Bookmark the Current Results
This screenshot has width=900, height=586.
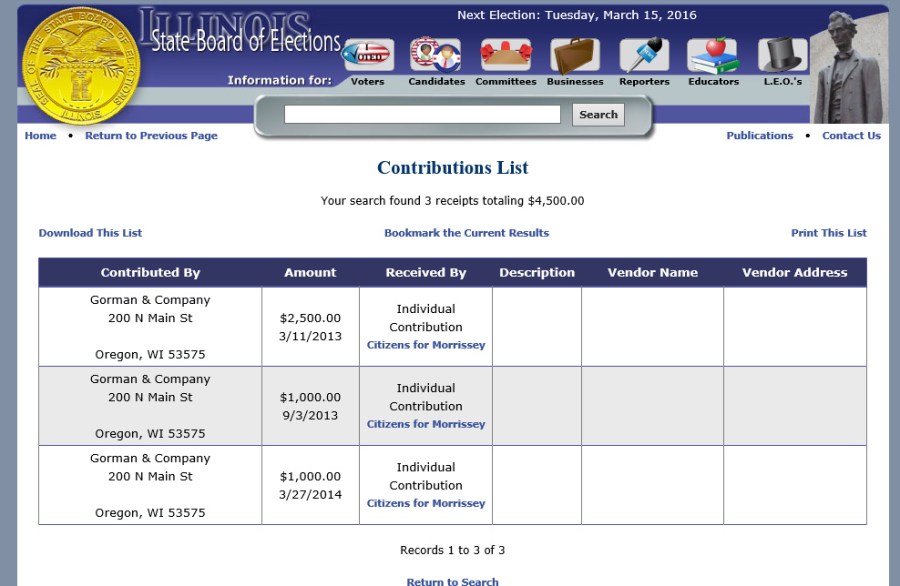click(466, 233)
